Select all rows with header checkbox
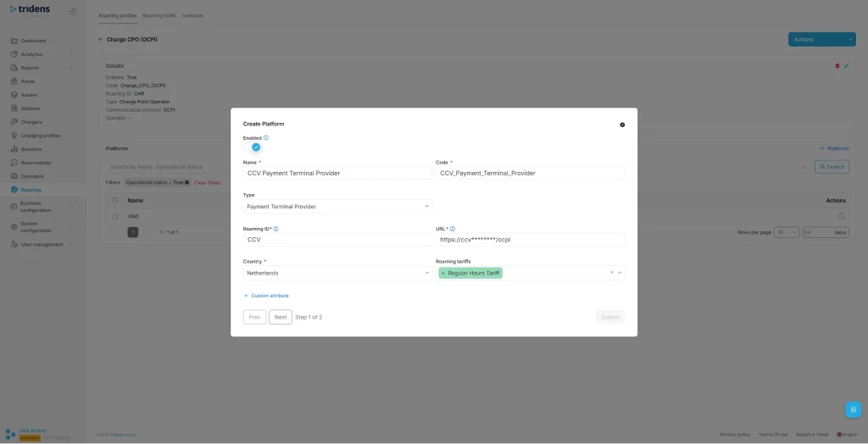 click(x=115, y=201)
